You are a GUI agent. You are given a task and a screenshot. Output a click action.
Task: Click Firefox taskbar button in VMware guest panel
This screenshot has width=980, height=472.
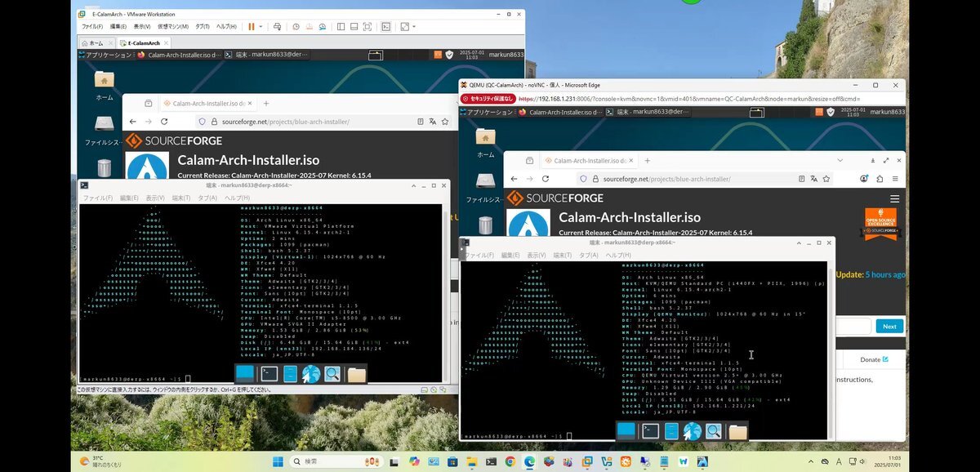[x=178, y=55]
